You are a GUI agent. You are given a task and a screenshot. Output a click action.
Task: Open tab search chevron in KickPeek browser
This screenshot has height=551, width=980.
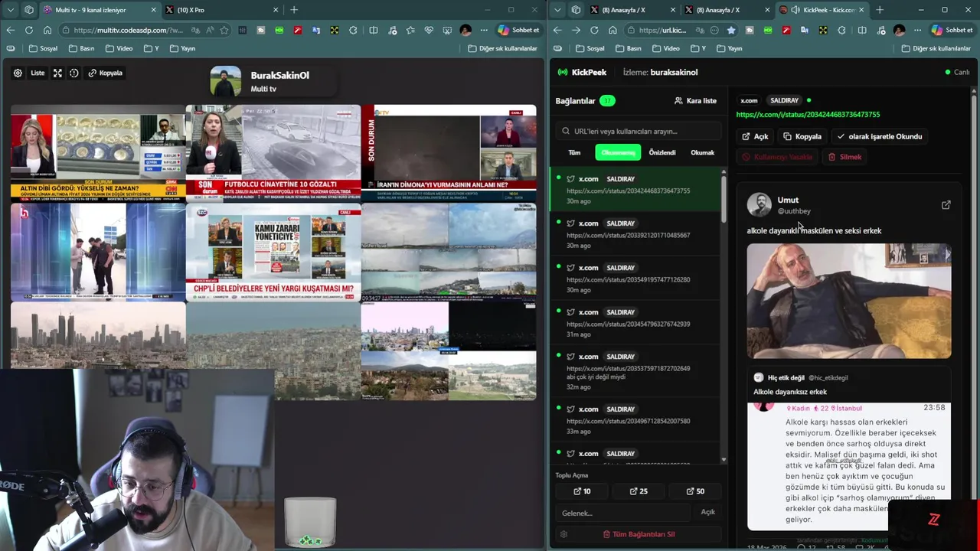[557, 10]
